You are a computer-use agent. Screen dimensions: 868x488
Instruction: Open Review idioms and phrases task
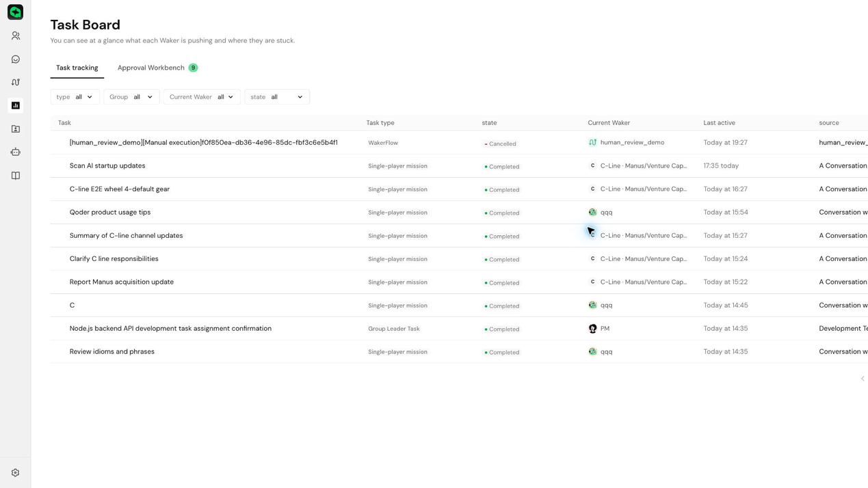(x=112, y=352)
